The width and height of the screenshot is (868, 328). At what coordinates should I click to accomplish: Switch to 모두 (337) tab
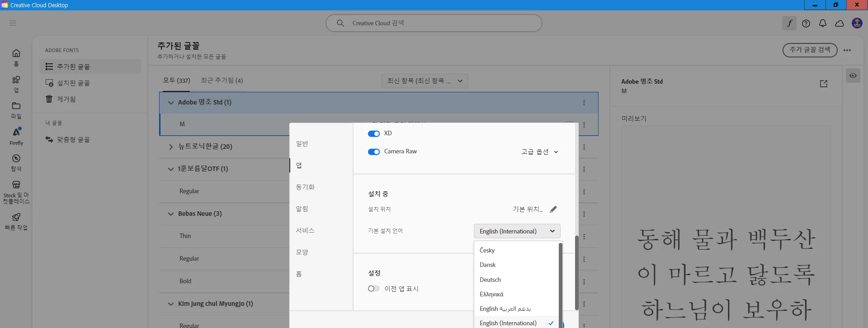176,81
